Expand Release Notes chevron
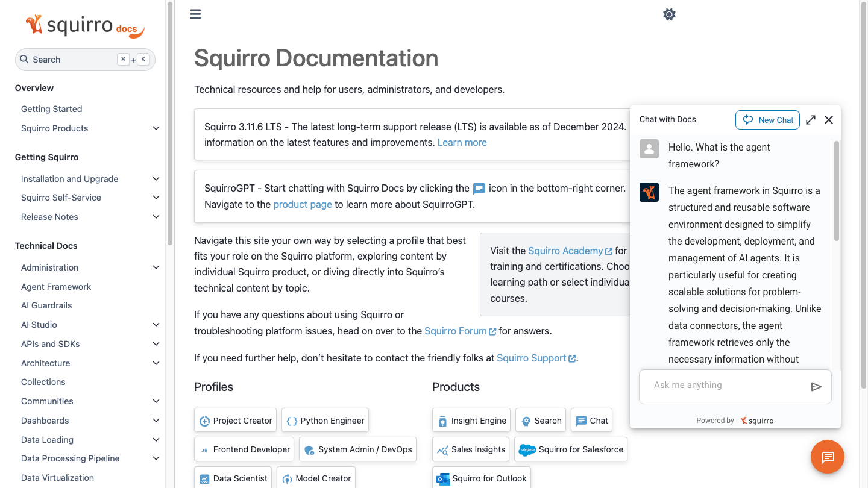 [x=156, y=217]
